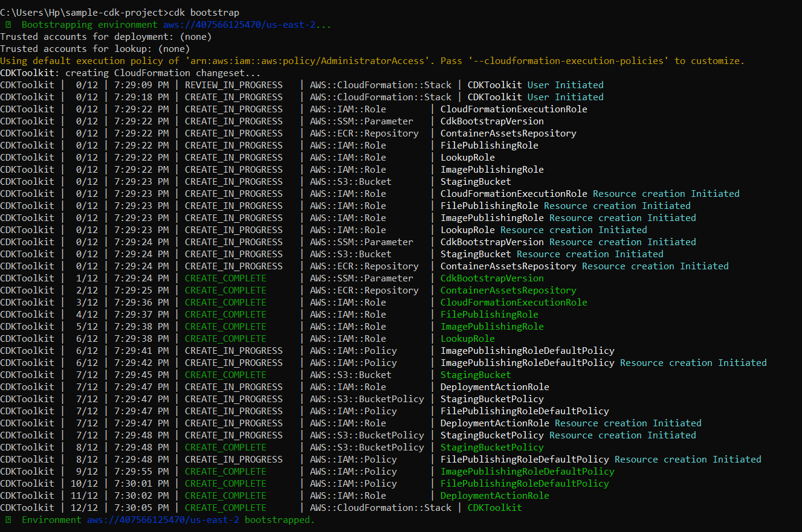
Task: Click the green 'StagingBucket' resource name
Action: point(476,375)
